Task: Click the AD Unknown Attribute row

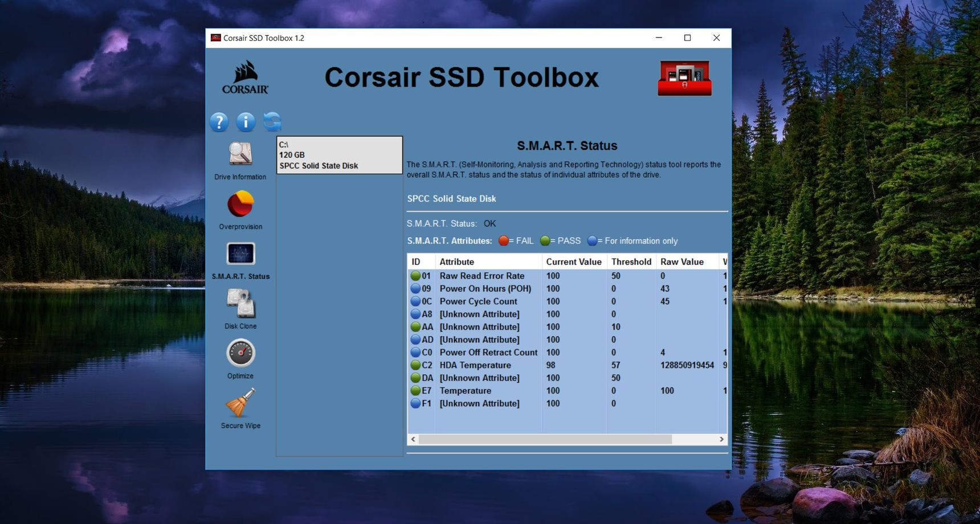Action: pyautogui.click(x=567, y=339)
